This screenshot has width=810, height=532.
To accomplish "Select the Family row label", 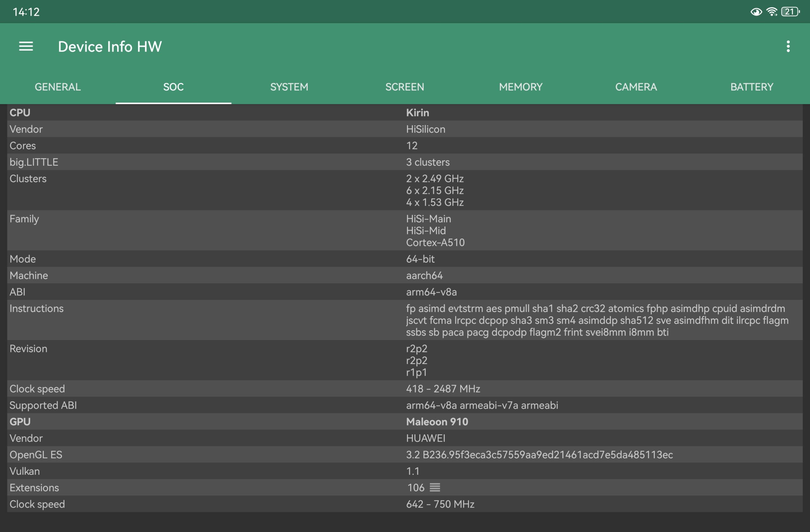I will point(24,219).
